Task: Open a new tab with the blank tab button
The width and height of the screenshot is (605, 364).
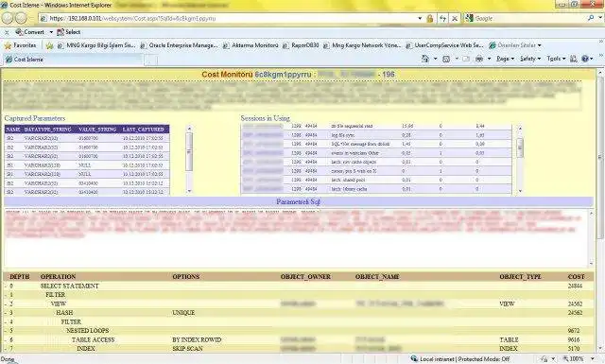Action: pos(151,60)
